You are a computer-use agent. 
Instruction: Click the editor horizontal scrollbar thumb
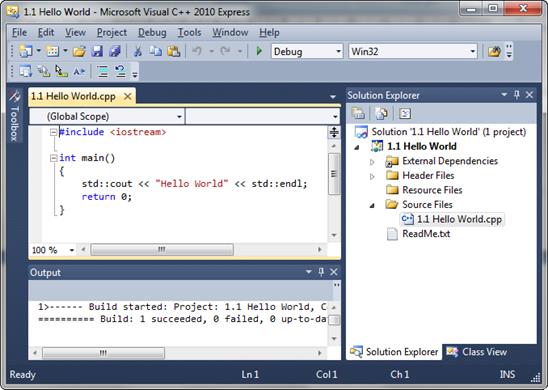tap(162, 250)
